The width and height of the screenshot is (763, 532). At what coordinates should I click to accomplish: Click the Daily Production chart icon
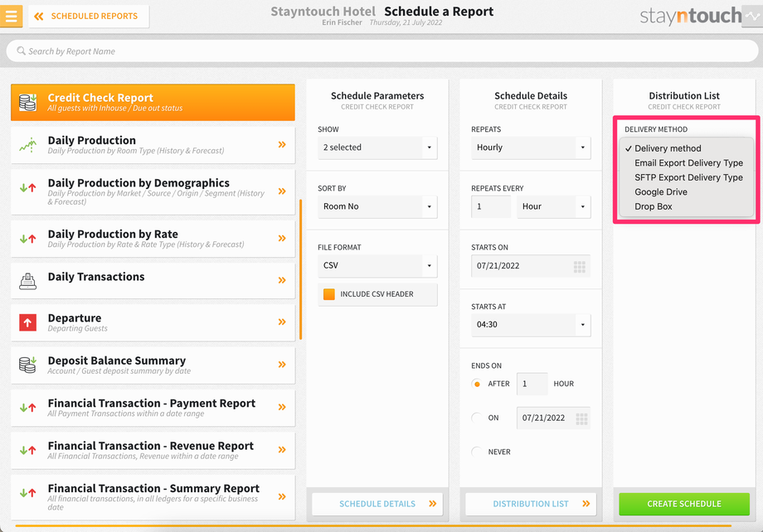[27, 145]
